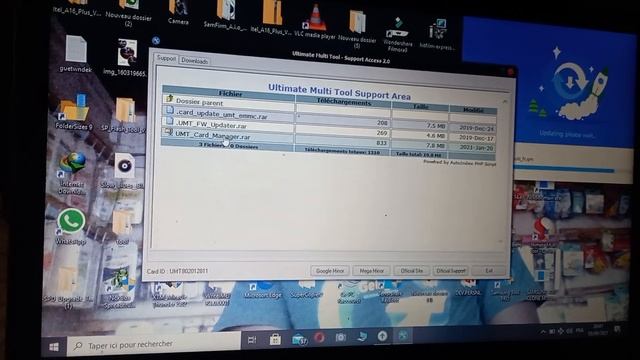The width and height of the screenshot is (640, 360).
Task: Switch to the Downloads tab
Action: pos(194,61)
